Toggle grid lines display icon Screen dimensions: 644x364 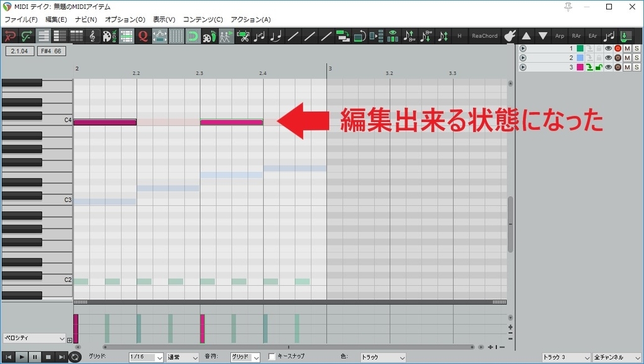(176, 36)
